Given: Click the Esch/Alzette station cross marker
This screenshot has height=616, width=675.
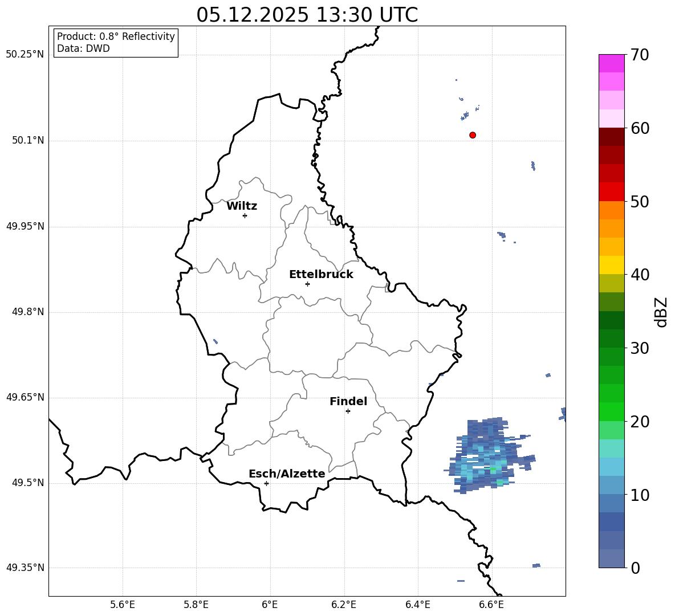Looking at the screenshot, I should (266, 483).
